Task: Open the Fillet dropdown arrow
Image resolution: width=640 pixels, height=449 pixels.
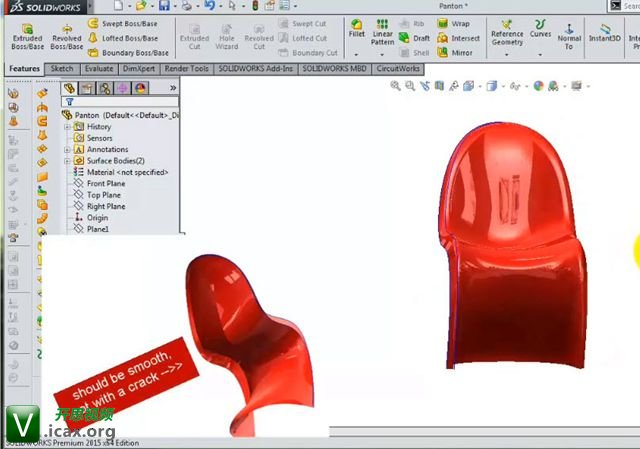Action: pos(356,54)
